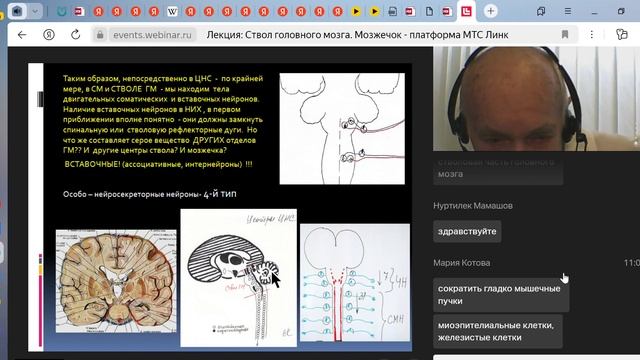Select the active MTS Link webinar tab
This screenshot has height=360, width=640.
point(466,11)
